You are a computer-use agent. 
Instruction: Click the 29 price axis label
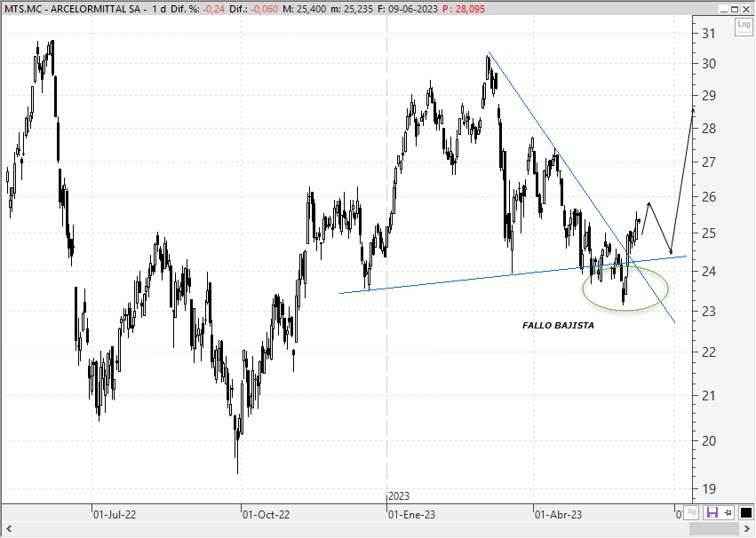point(708,95)
